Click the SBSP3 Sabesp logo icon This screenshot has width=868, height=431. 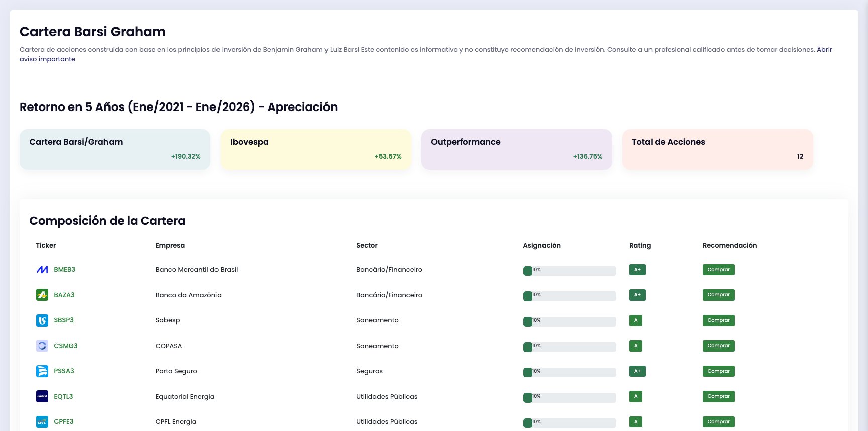42,320
